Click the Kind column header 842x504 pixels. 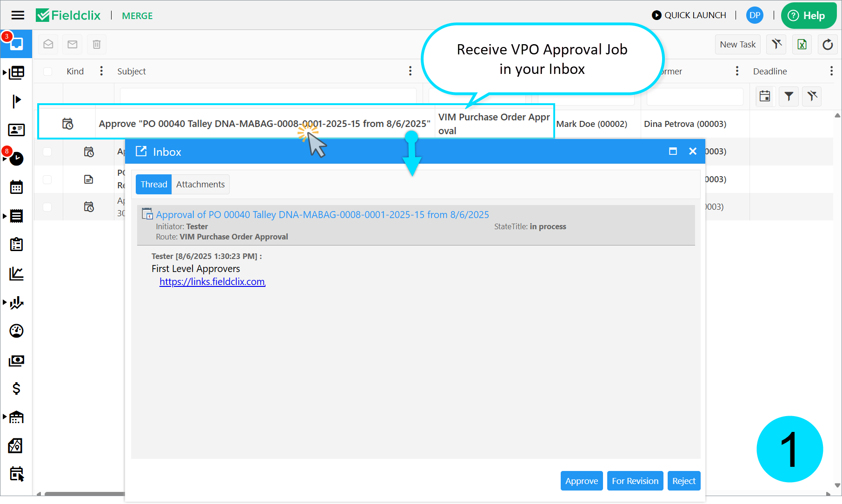tap(75, 71)
